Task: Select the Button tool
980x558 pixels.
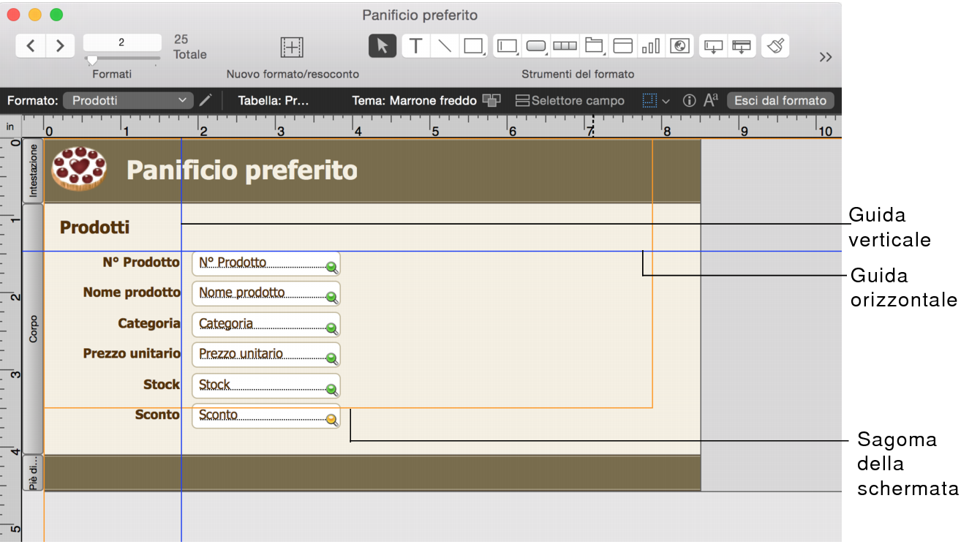Action: tap(536, 46)
